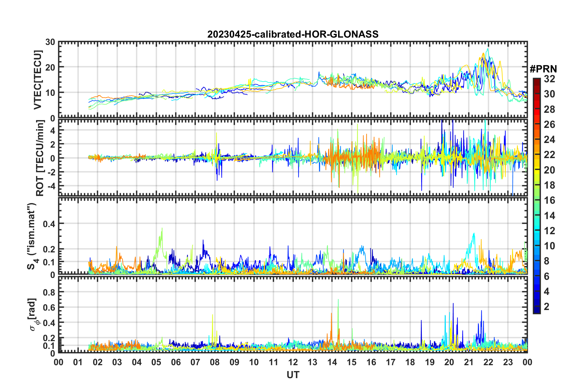Click x-axis tick label 12
Image resolution: width=586 pixels, height=392 pixels.
[293, 362]
